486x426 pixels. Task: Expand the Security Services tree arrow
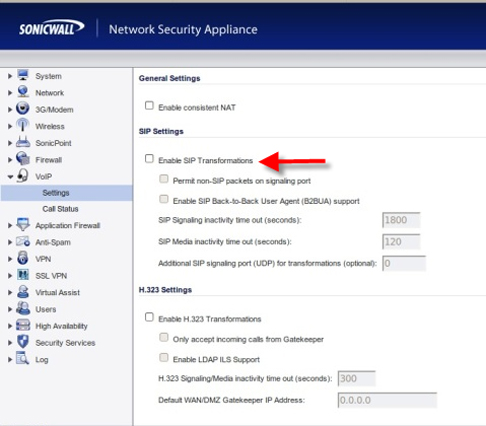10,343
